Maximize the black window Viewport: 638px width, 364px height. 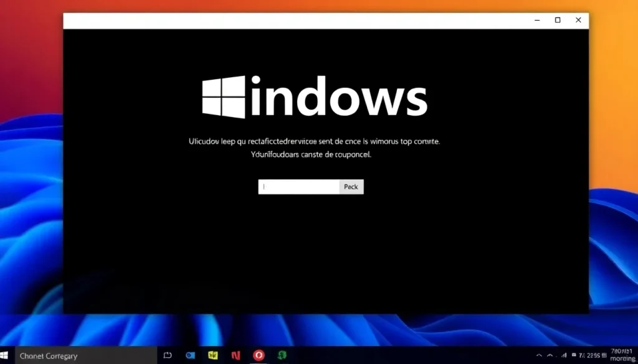[558, 21]
